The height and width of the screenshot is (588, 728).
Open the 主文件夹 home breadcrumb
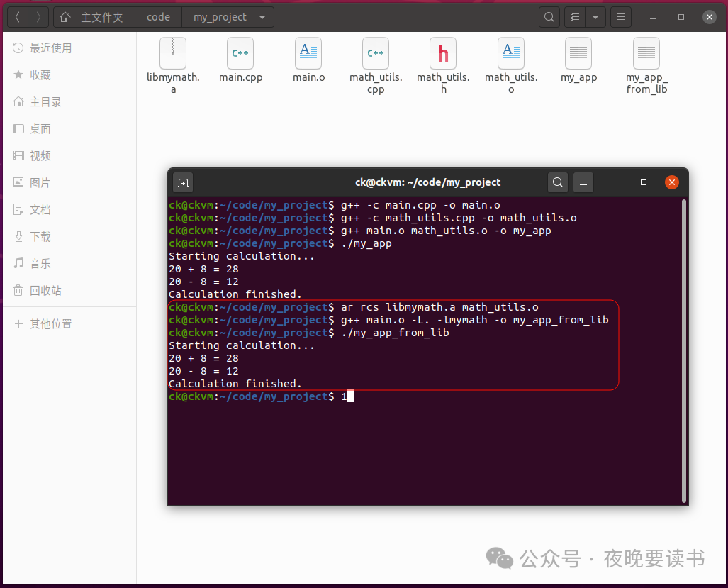[x=94, y=17]
